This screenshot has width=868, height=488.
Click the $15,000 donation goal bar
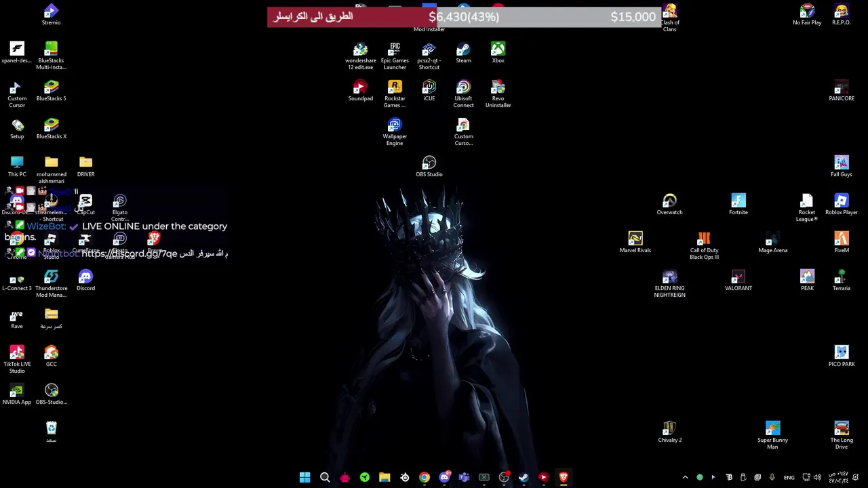click(465, 17)
